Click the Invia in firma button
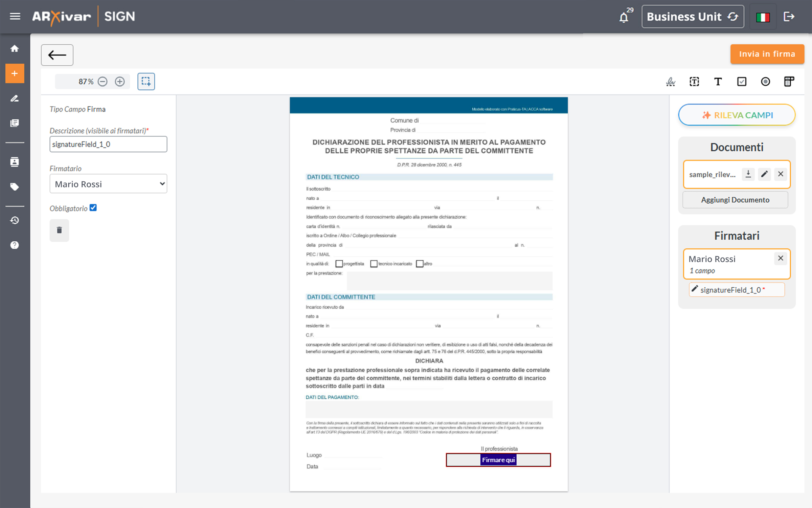The image size is (812, 508). [x=767, y=54]
